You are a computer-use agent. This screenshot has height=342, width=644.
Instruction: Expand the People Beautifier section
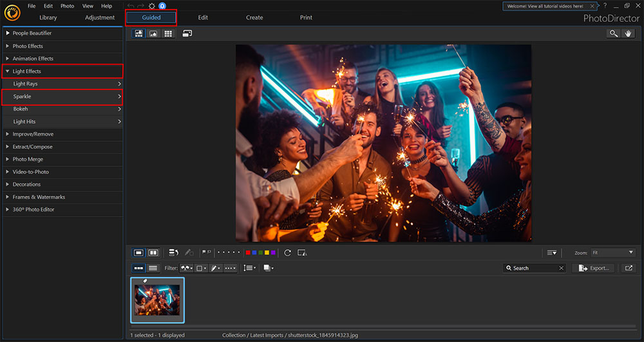tap(62, 33)
